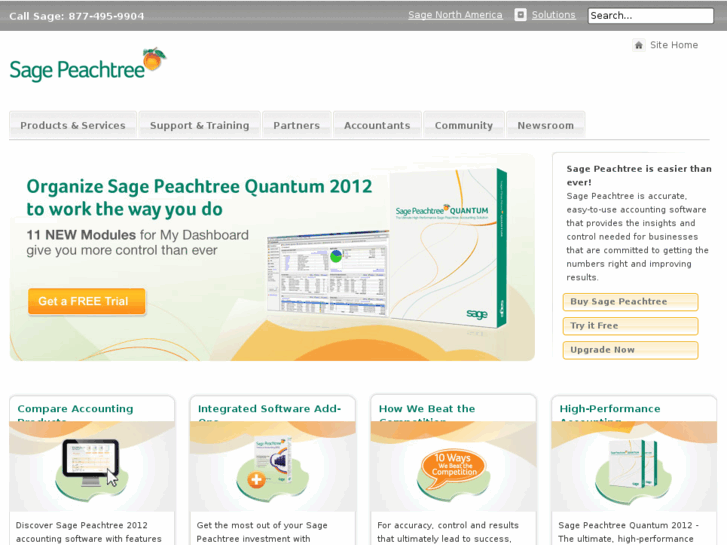
Task: Click '11 NEW Modules for My Dashboard' text
Action: (138, 235)
